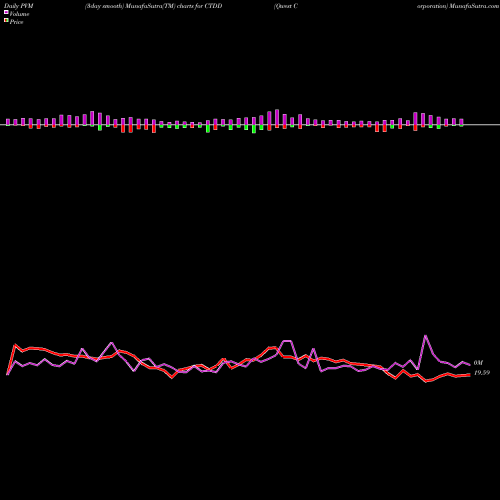Select the 'Price' legend label
Image resolution: width=500 pixels, height=500 pixels.
click(16, 22)
